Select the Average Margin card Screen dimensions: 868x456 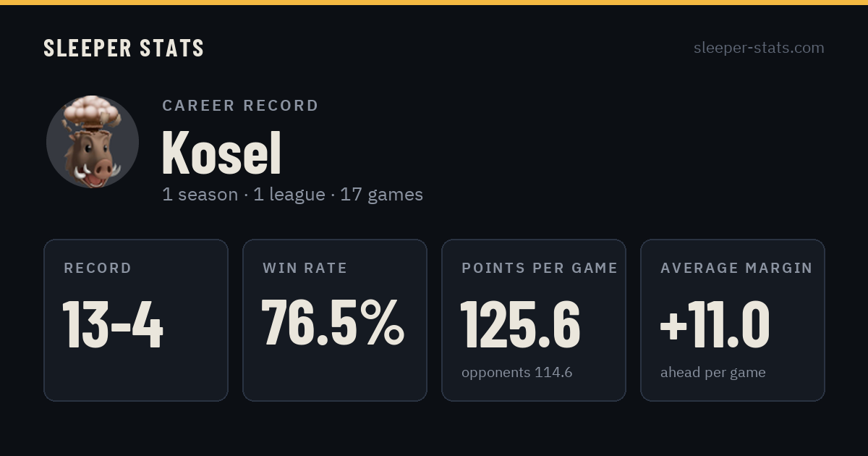(x=733, y=320)
